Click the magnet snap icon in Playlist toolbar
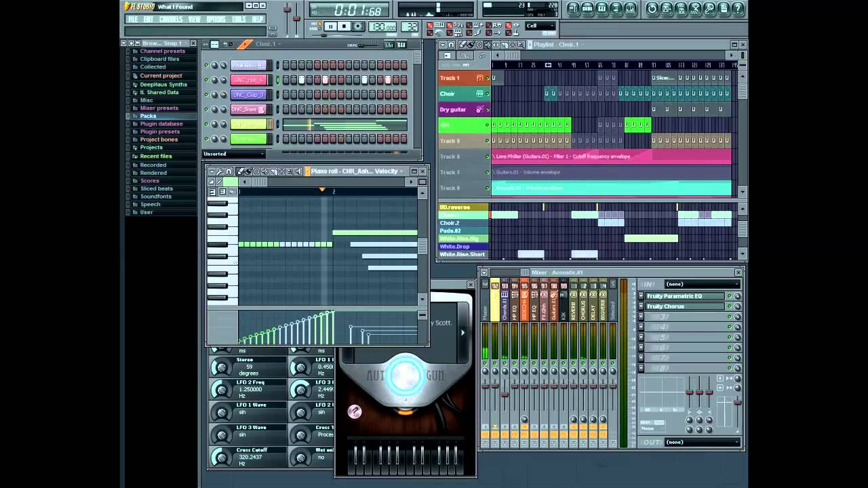The width and height of the screenshot is (868, 488). (452, 45)
